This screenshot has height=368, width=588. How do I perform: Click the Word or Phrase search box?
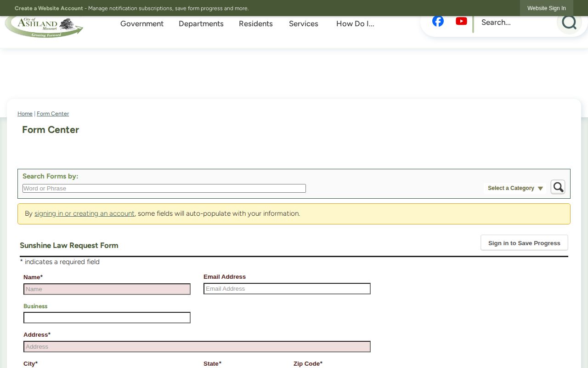[x=164, y=189]
